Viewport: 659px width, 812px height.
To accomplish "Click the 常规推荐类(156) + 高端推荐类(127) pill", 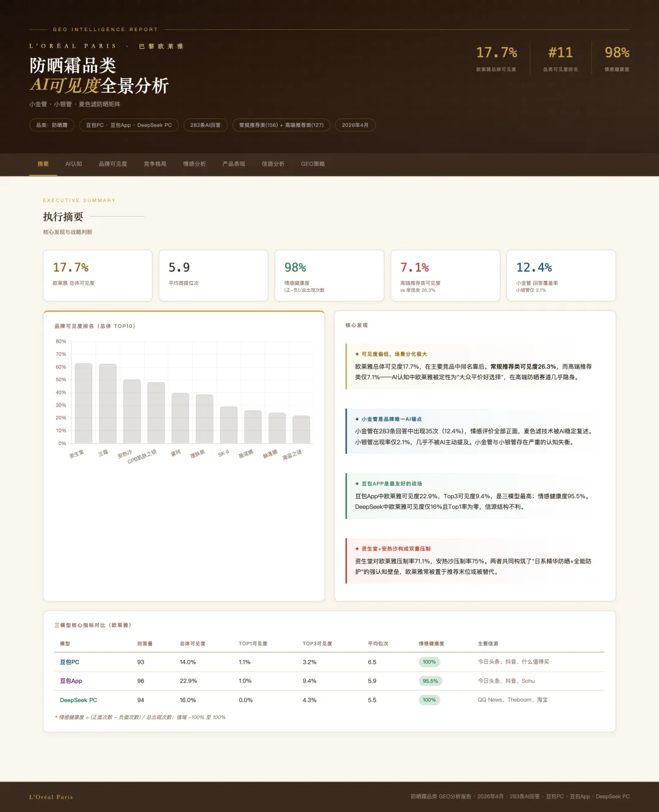I will tap(281, 125).
